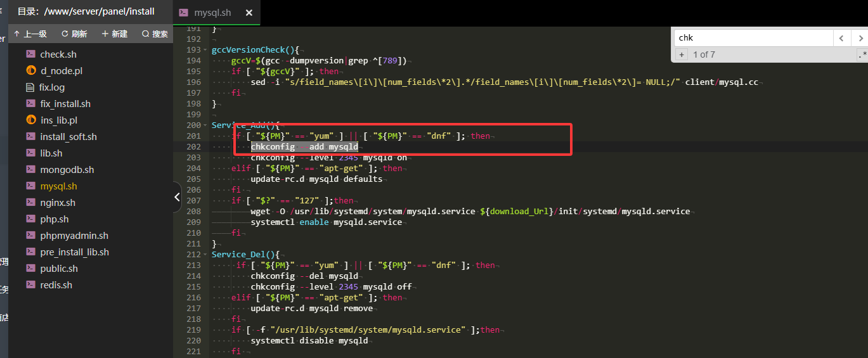This screenshot has height=358, width=868.
Task: Click the directory path /www/server/panel/install
Action: (x=99, y=11)
